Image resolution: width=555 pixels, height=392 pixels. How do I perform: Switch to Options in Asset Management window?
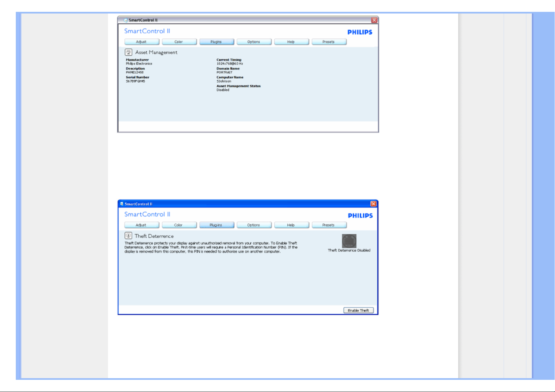[x=254, y=42]
